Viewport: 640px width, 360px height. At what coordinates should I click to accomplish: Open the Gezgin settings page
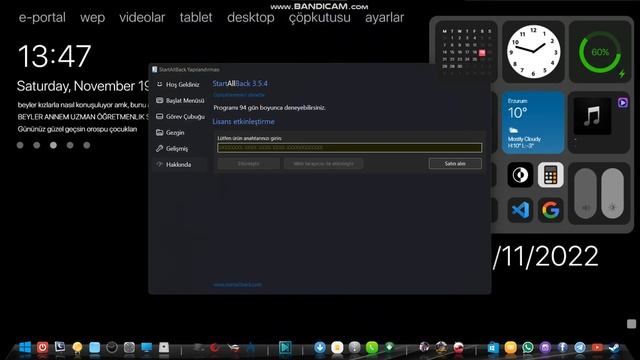coord(171,133)
